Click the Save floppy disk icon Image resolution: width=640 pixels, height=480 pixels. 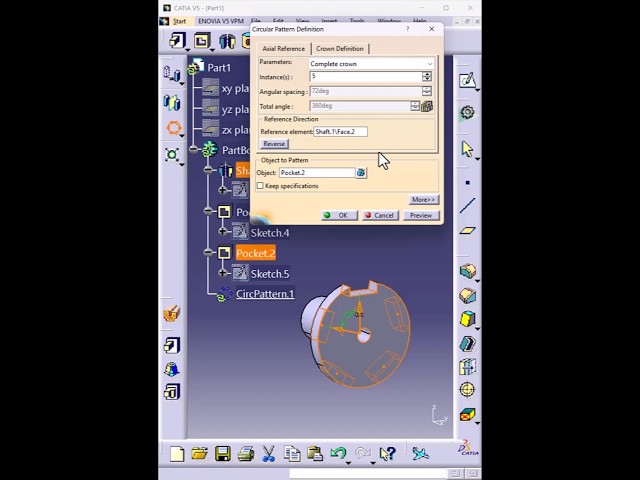click(222, 454)
